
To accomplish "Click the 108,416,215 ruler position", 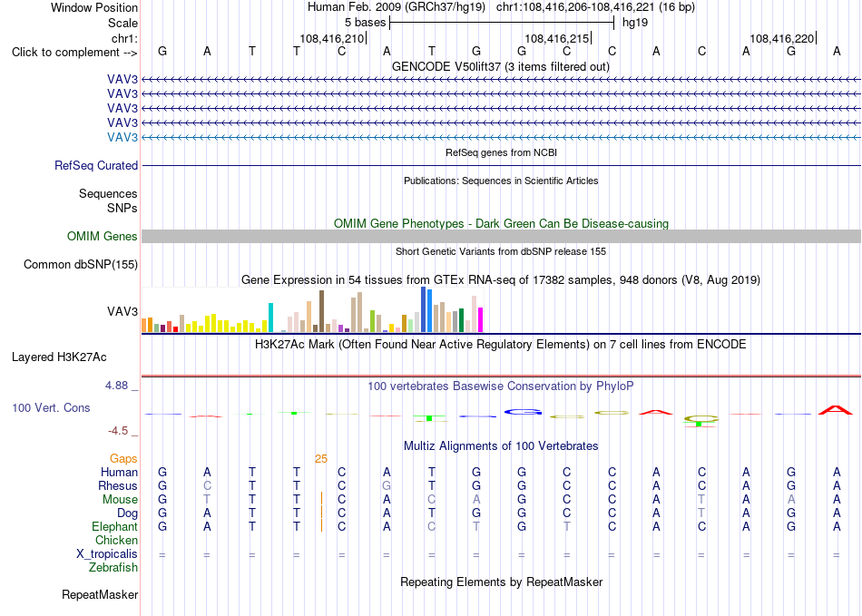I will 557,38.
